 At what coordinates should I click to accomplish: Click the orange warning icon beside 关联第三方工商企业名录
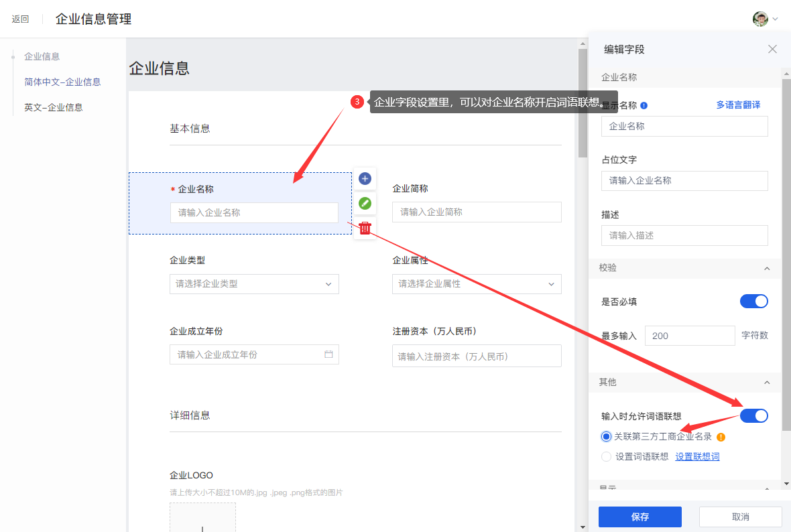tap(721, 437)
